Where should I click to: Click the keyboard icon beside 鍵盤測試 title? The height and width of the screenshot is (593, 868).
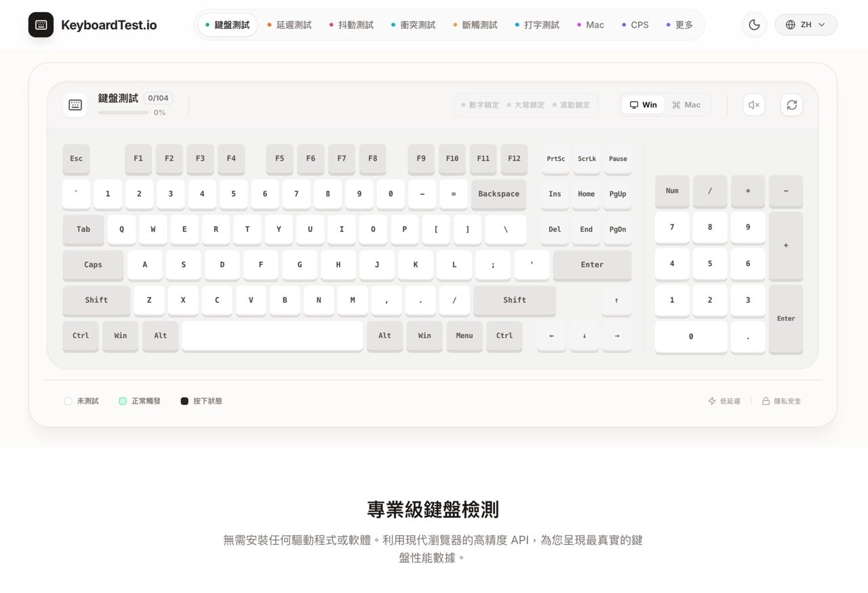pyautogui.click(x=75, y=105)
